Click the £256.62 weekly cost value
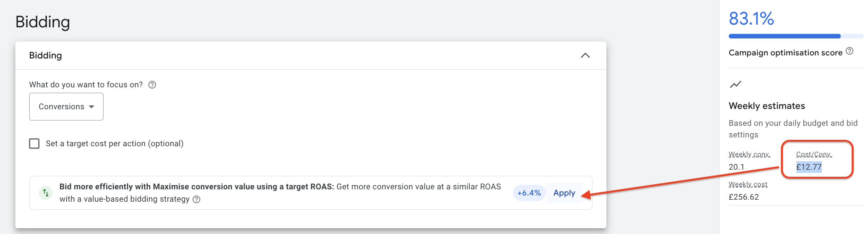Screen dimensions: 868x234 (x=743, y=197)
